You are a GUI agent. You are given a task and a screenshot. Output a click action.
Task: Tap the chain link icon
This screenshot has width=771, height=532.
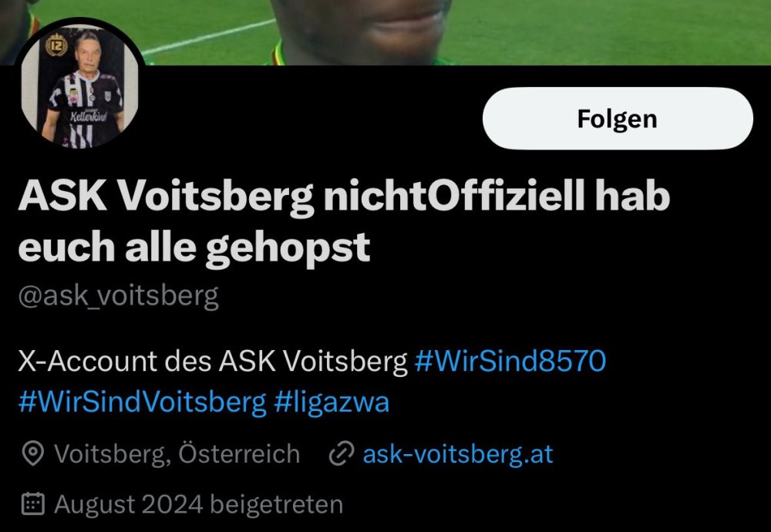342,453
